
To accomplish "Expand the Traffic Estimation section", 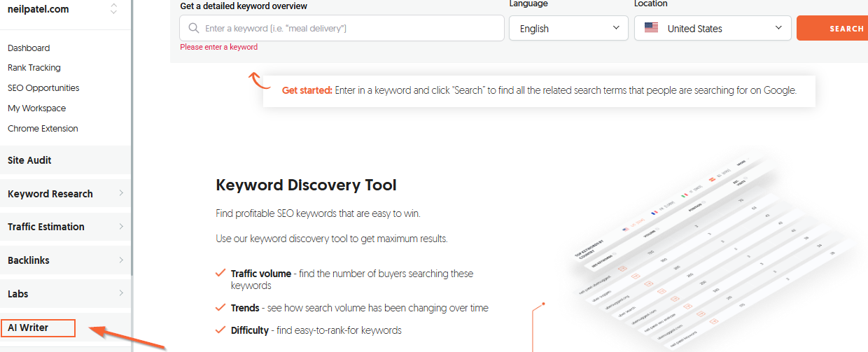I will click(65, 227).
